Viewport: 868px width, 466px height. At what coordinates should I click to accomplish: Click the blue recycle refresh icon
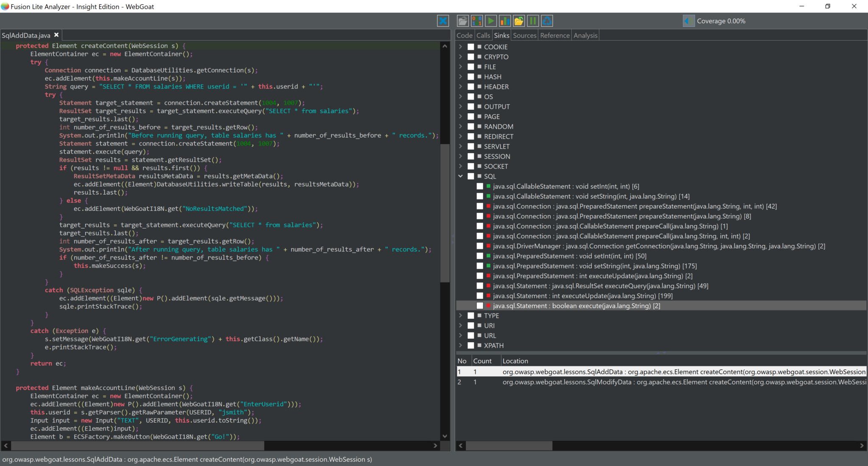click(x=547, y=21)
